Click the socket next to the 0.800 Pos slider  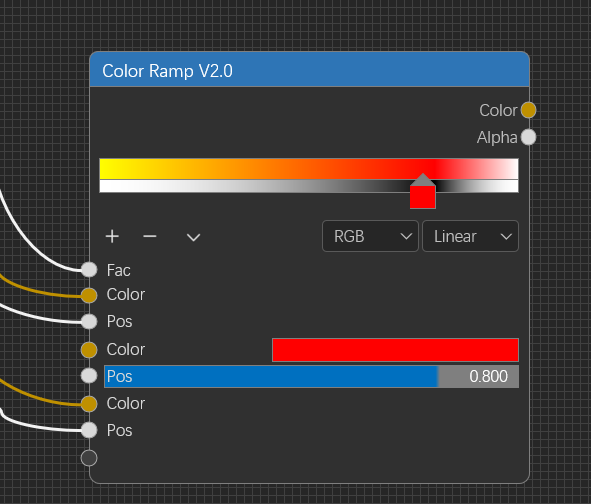point(89,376)
